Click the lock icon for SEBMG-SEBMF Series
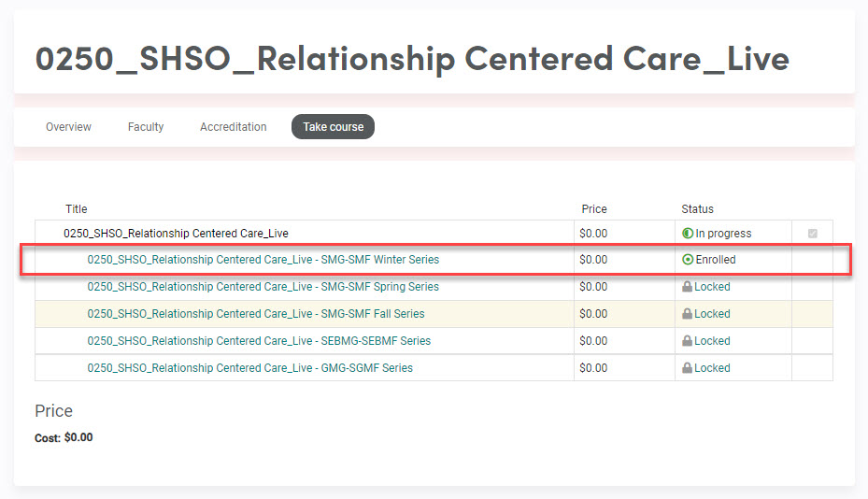 click(688, 341)
